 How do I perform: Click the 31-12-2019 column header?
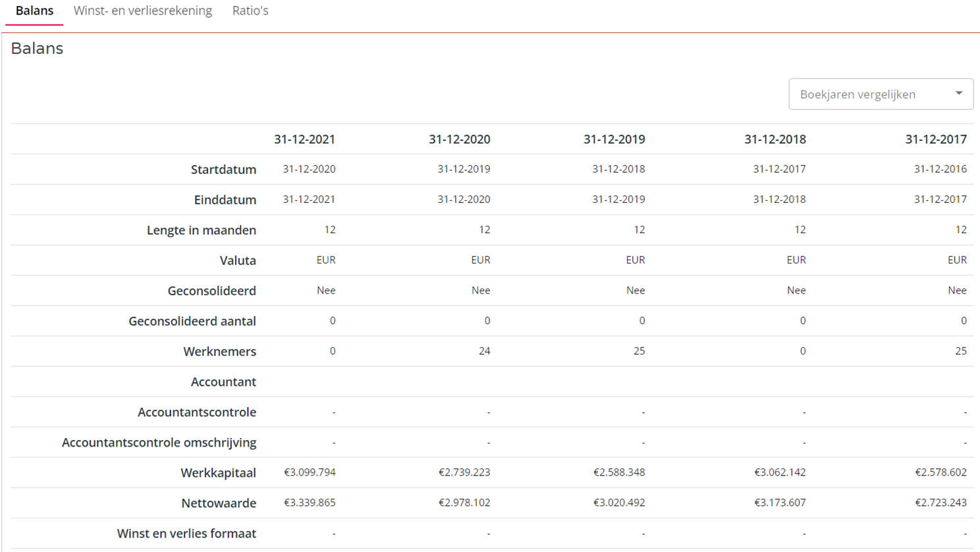point(614,139)
